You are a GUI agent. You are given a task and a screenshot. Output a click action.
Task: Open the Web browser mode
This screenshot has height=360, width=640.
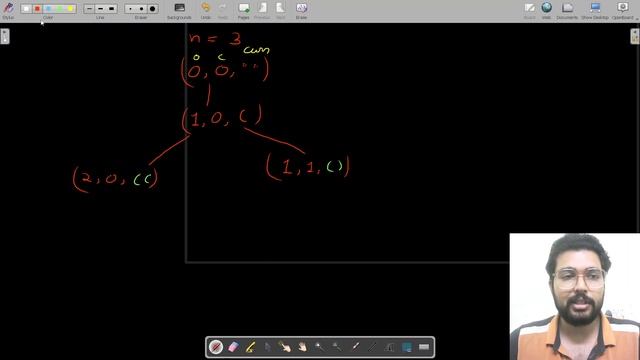[547, 11]
